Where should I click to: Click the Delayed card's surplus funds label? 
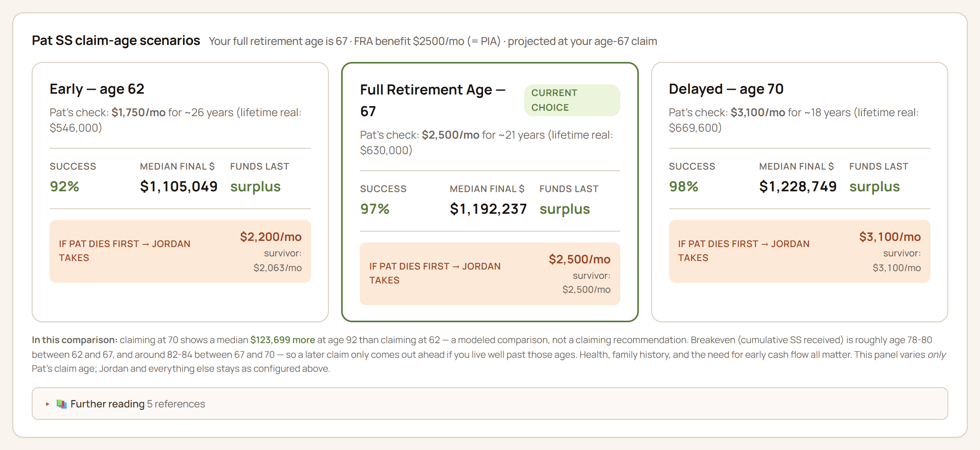click(x=875, y=187)
